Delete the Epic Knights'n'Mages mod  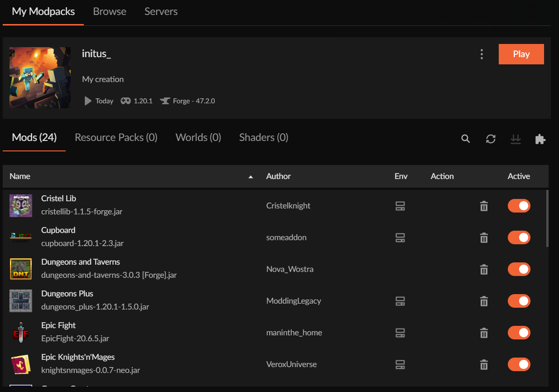(484, 365)
